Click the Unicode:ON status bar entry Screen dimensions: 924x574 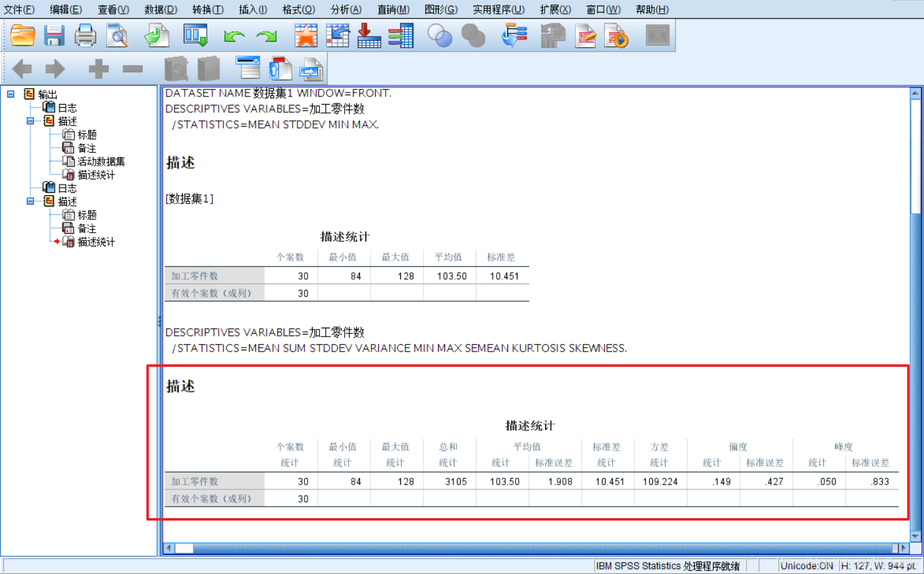(806, 566)
